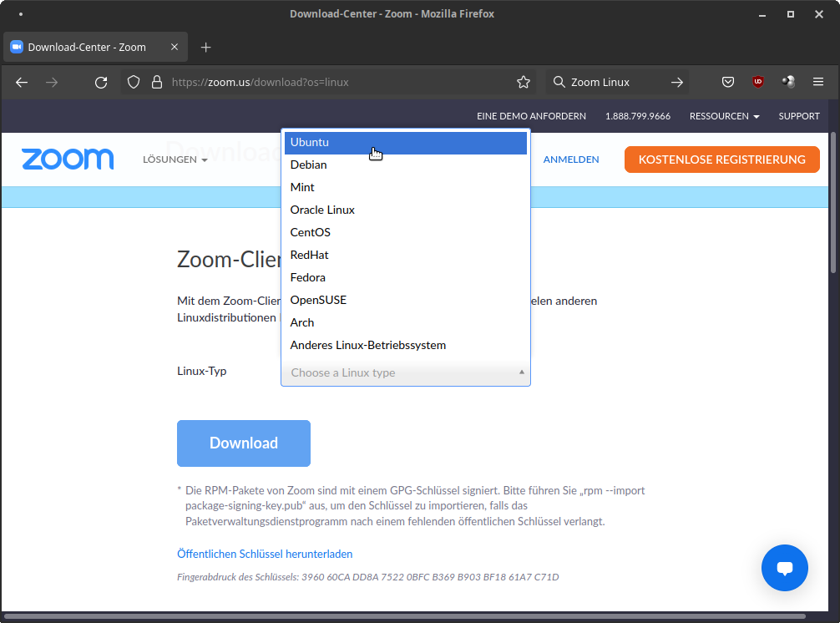
Task: Choose Arch in the Linux type list
Action: (x=406, y=322)
